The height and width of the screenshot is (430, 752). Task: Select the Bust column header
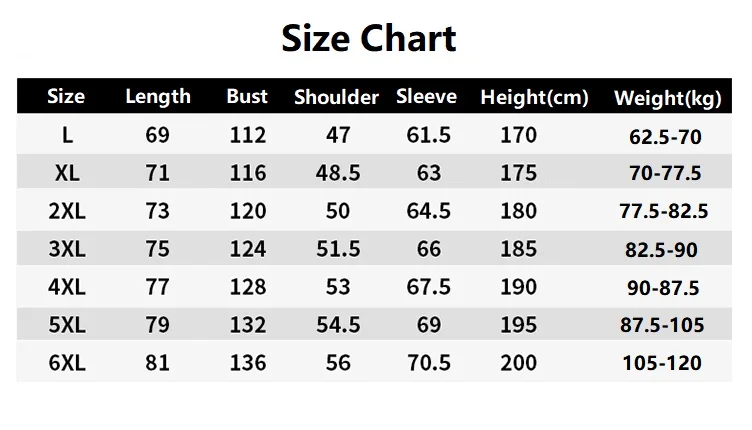point(247,96)
